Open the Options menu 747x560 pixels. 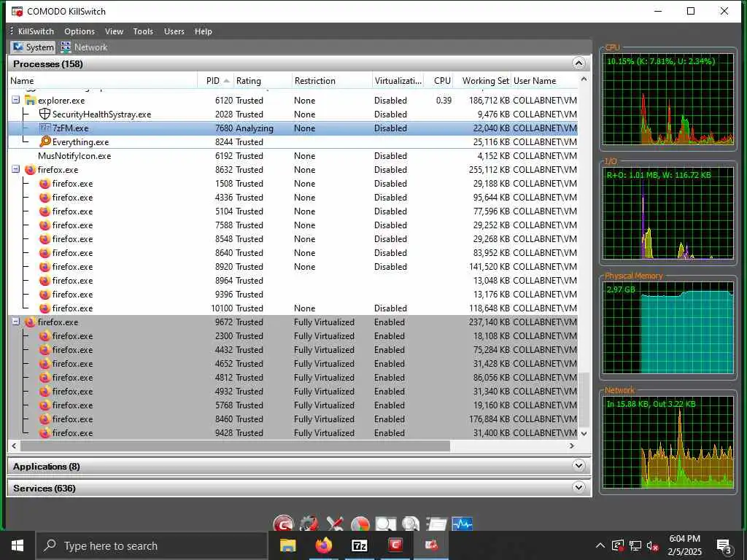(80, 31)
